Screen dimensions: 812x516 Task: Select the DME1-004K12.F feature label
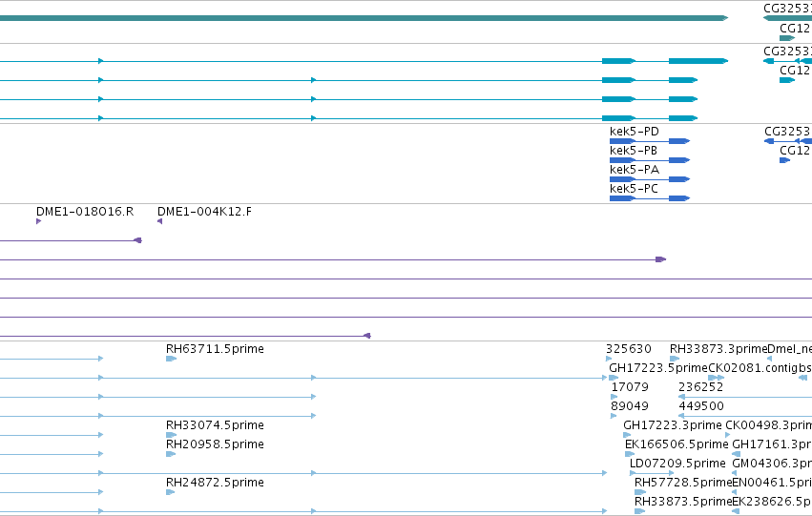[204, 212]
